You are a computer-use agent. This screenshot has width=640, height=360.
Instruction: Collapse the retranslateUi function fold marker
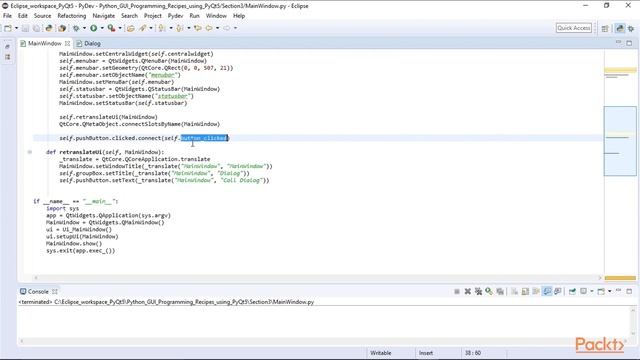pos(30,152)
